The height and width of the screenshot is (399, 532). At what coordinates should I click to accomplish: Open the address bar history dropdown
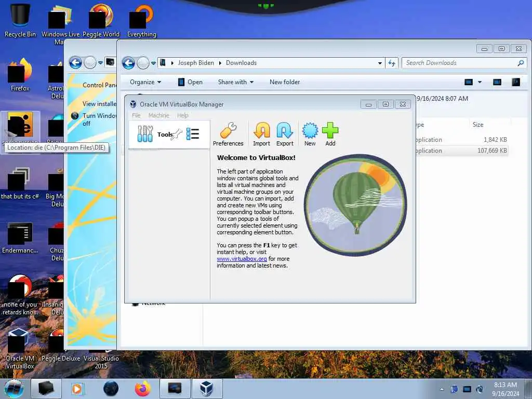[380, 63]
